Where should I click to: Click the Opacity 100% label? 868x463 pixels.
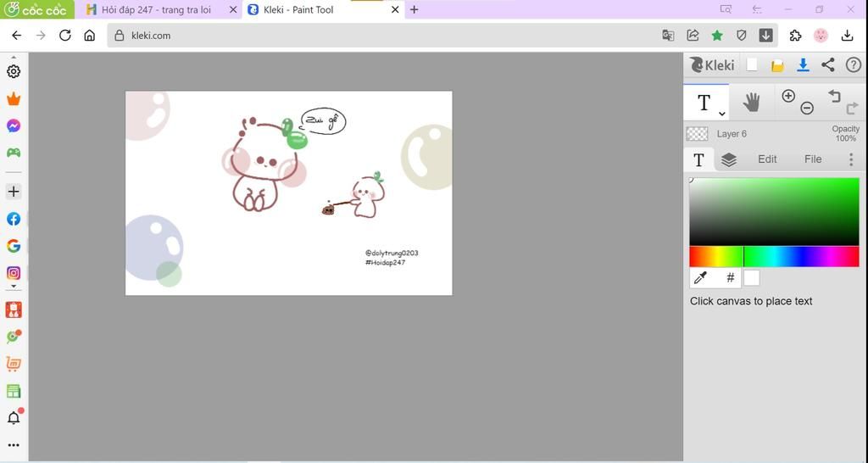845,133
